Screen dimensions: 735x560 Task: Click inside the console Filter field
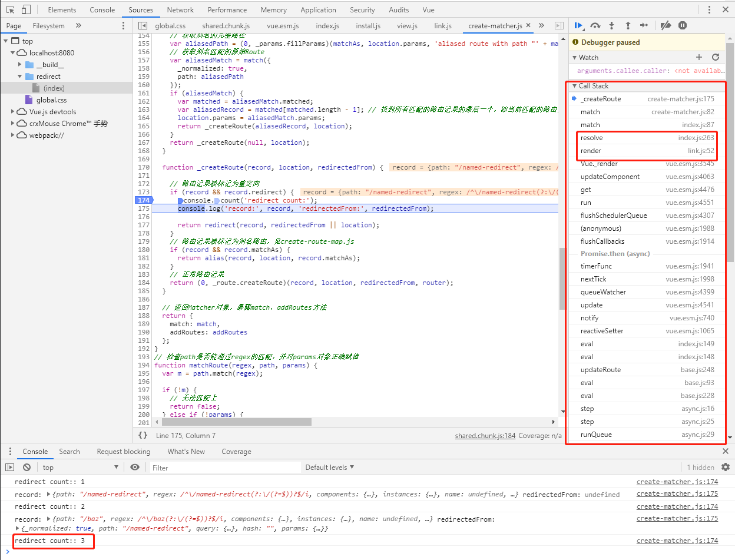[224, 467]
